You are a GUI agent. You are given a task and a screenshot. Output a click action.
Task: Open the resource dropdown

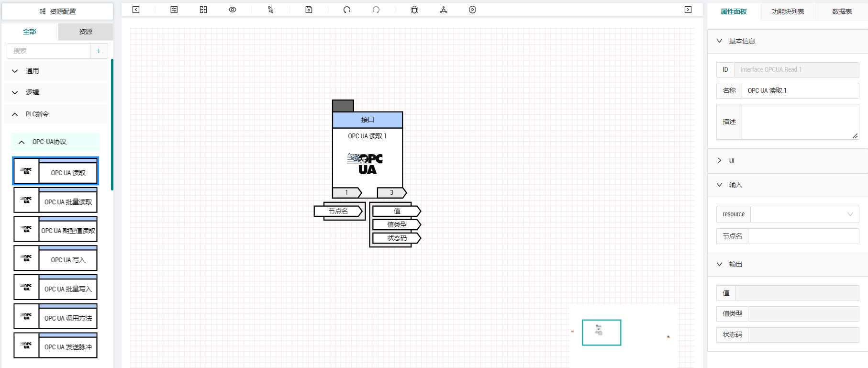point(805,214)
